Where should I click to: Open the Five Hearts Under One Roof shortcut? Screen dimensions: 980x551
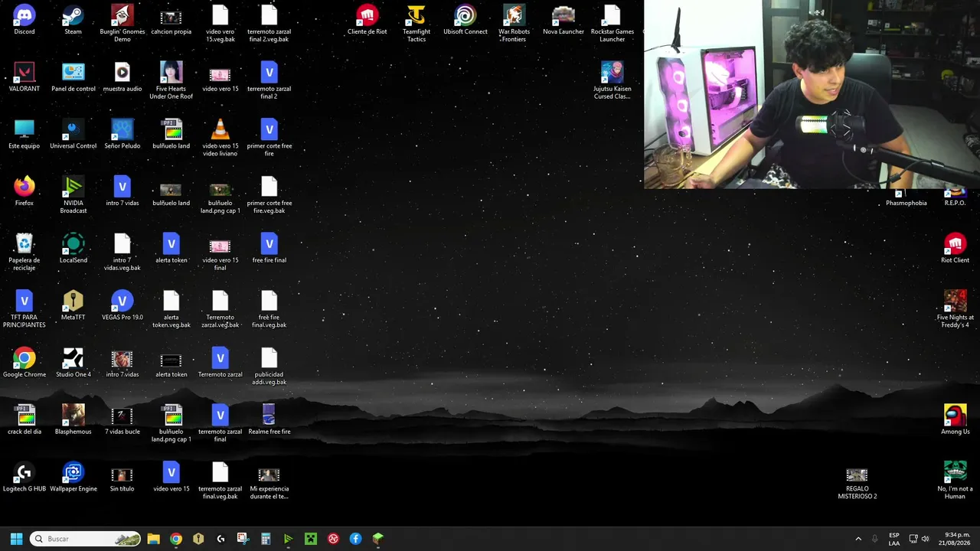click(171, 81)
